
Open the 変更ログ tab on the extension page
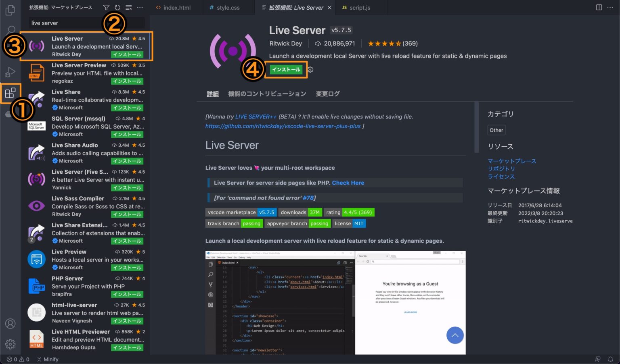(x=327, y=93)
